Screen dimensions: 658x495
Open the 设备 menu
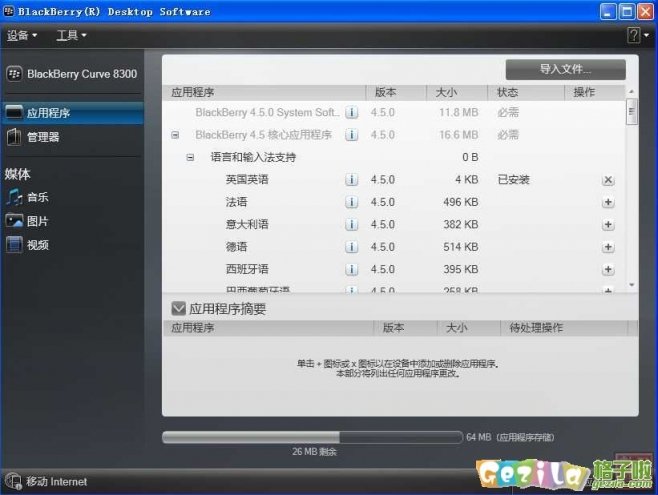[x=22, y=35]
